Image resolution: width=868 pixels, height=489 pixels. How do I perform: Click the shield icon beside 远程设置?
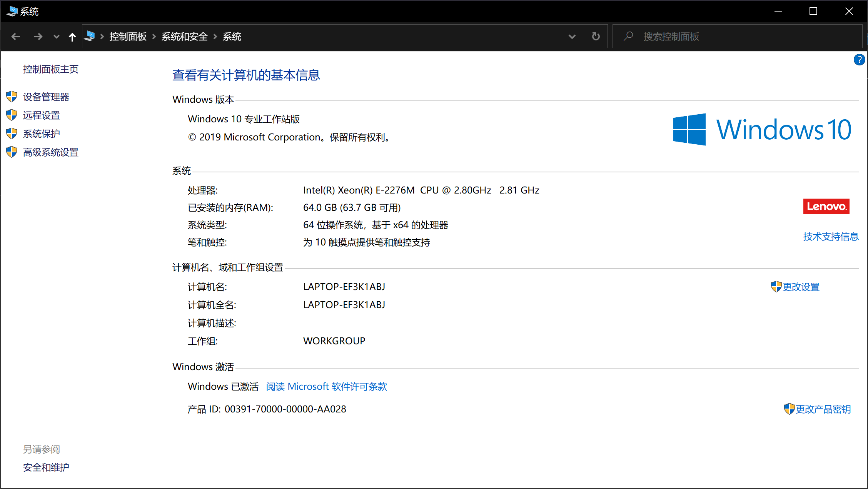point(12,115)
